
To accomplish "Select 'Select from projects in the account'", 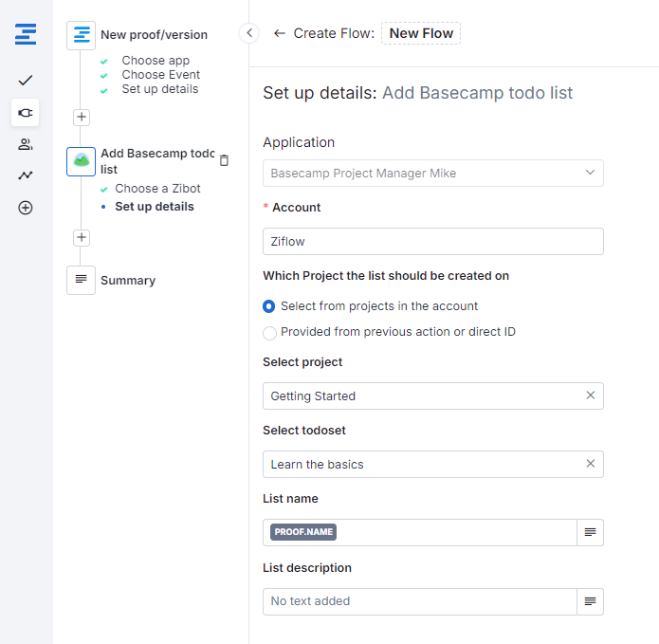I will [269, 306].
